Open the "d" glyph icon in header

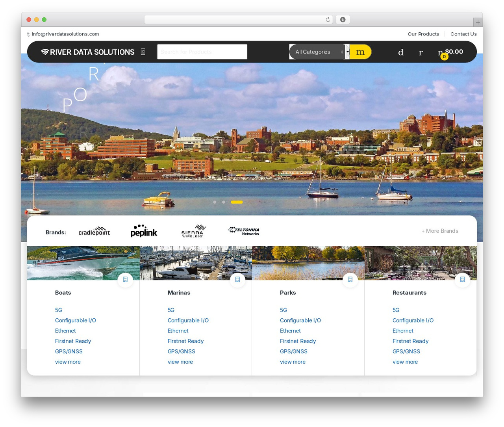pos(400,52)
